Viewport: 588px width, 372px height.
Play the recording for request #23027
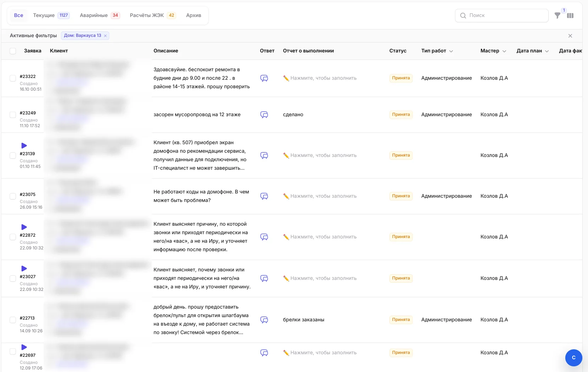[x=24, y=269]
